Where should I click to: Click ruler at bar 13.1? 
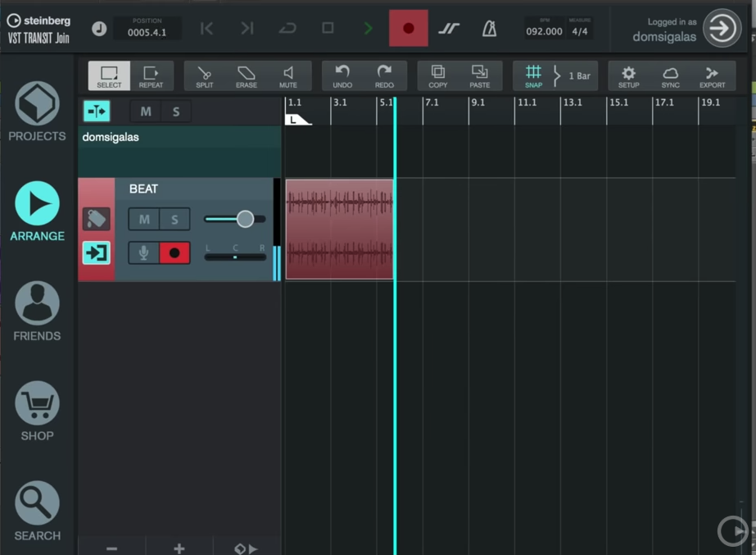click(x=573, y=102)
